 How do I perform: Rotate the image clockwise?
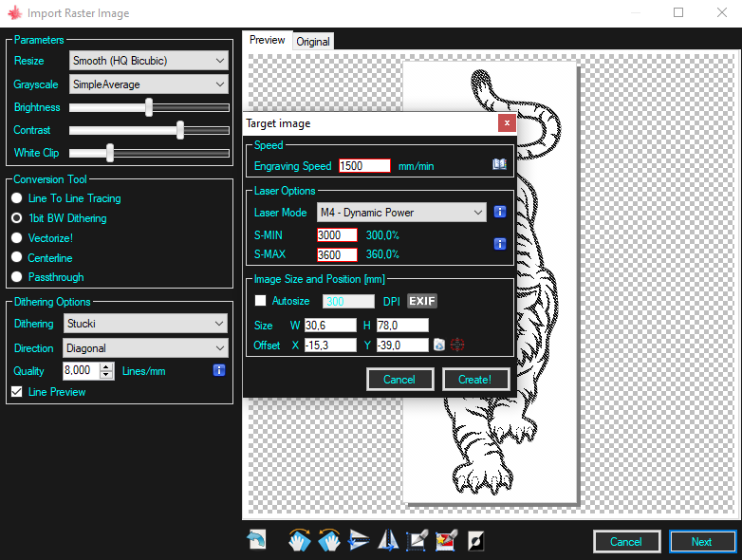pyautogui.click(x=300, y=541)
